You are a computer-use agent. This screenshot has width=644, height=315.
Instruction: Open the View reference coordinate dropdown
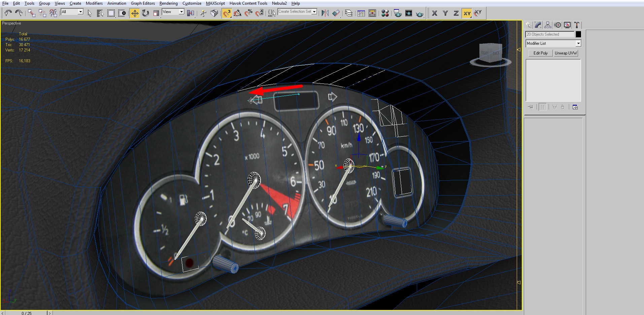(x=181, y=12)
